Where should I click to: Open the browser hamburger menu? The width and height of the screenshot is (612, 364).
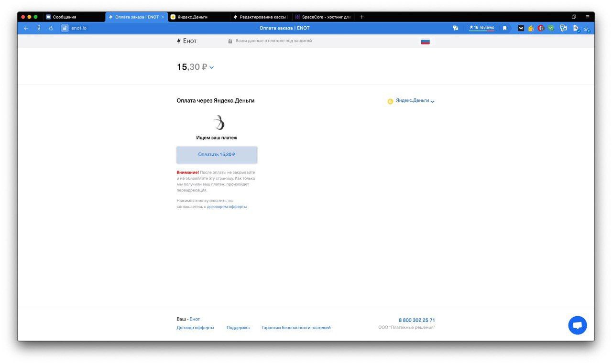tap(588, 17)
